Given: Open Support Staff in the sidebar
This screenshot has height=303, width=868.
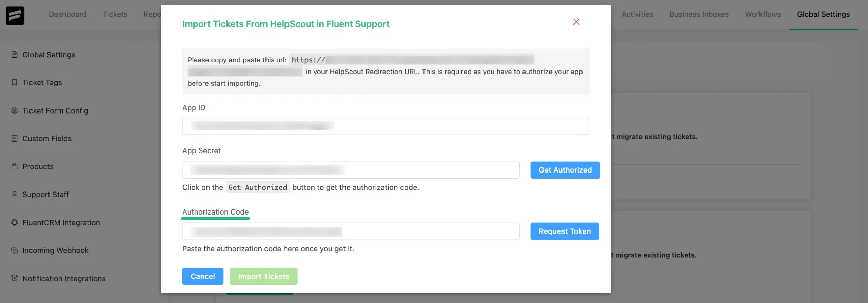Looking at the screenshot, I should point(45,194).
